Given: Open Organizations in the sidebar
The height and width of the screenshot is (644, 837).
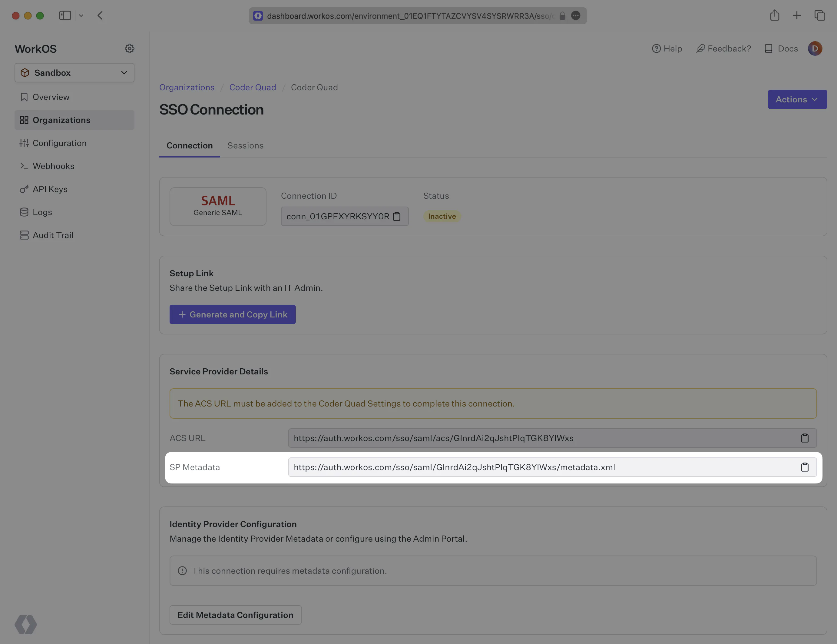Looking at the screenshot, I should coord(74,120).
